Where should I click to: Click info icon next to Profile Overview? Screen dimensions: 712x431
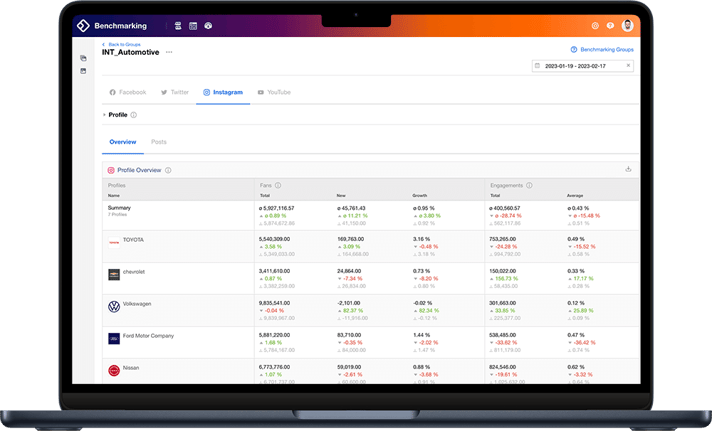[x=168, y=170]
